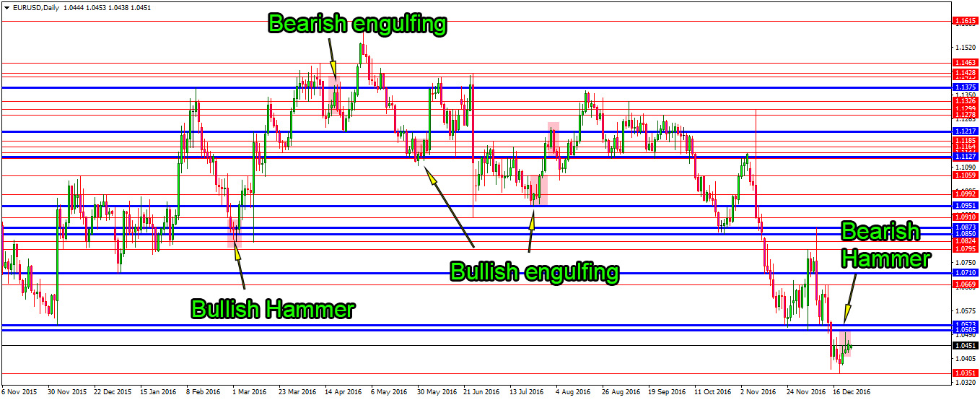Click the pink highlight under Bearish Hammer arrow
Viewport: 980px width, 400px height.
[844, 344]
